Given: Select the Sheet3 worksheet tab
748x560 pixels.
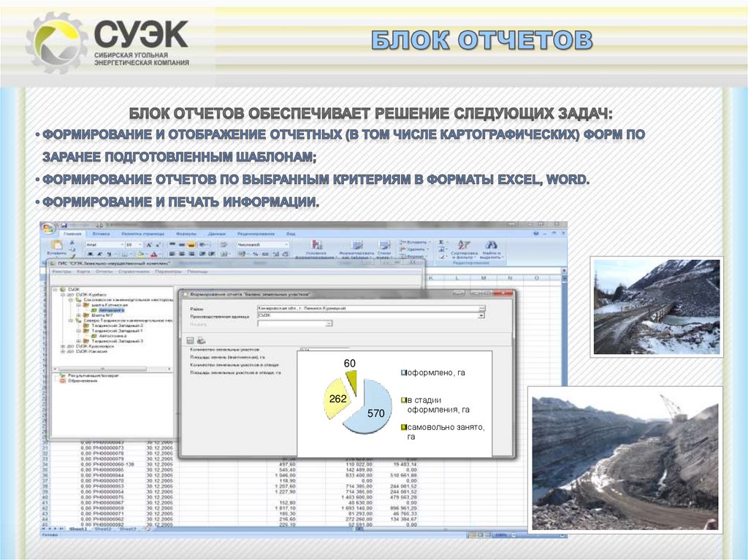Looking at the screenshot, I should coord(128,529).
